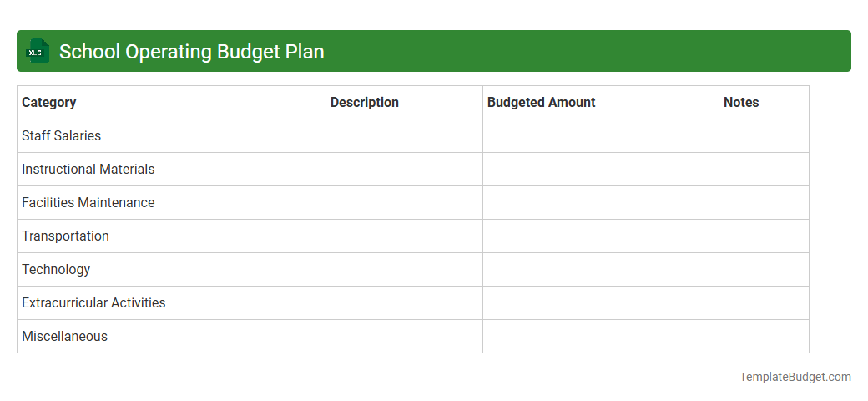
Task: Click the Description cell for Staff Salaries
Action: [404, 135]
